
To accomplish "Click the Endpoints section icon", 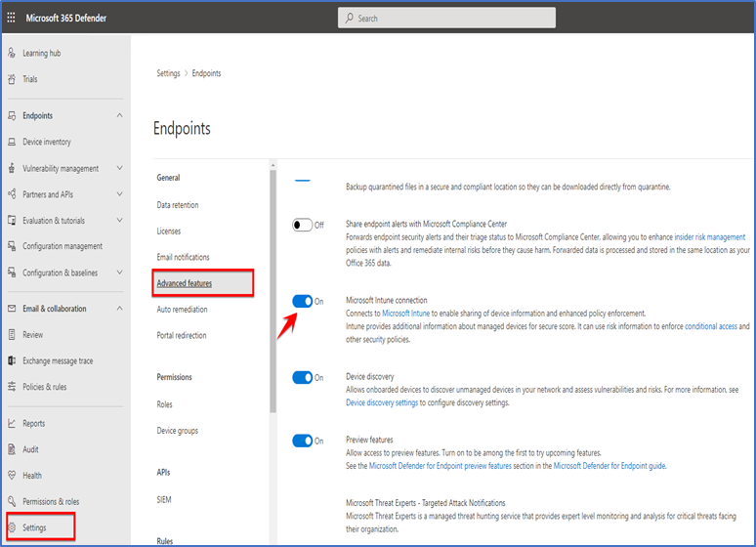I will click(x=12, y=116).
